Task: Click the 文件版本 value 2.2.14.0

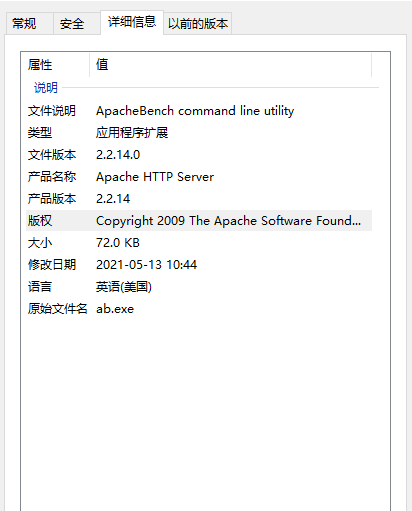Action: click(x=118, y=155)
